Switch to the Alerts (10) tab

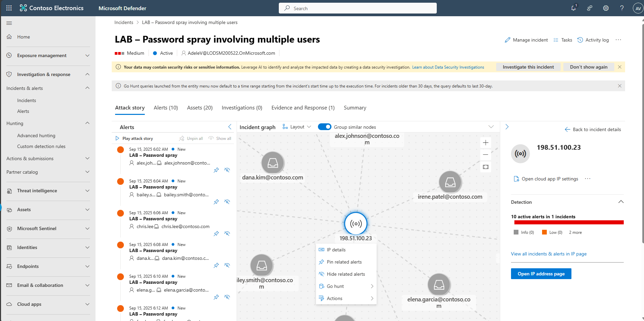coord(166,108)
